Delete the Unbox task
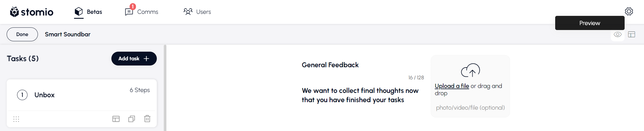This screenshot has width=644, height=131. click(147, 119)
